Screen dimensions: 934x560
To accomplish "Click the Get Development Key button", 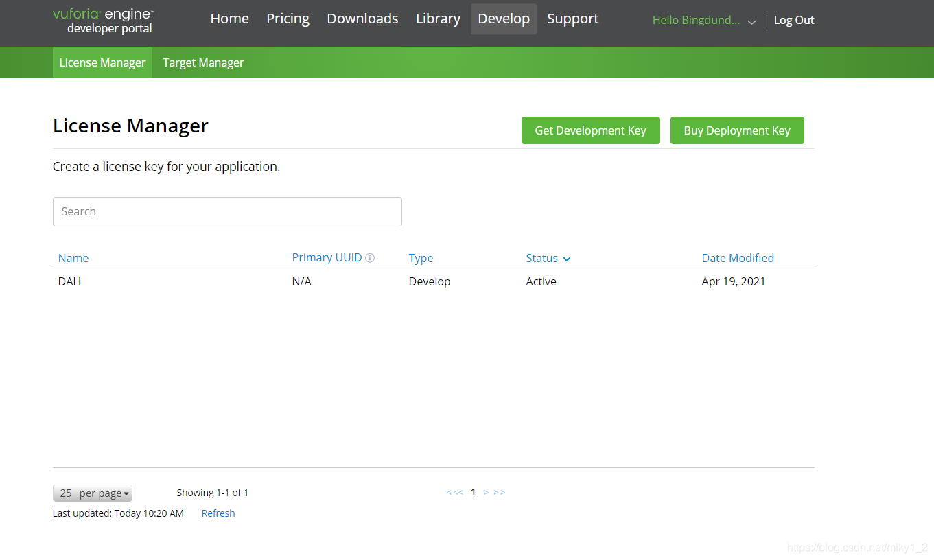I will [591, 130].
